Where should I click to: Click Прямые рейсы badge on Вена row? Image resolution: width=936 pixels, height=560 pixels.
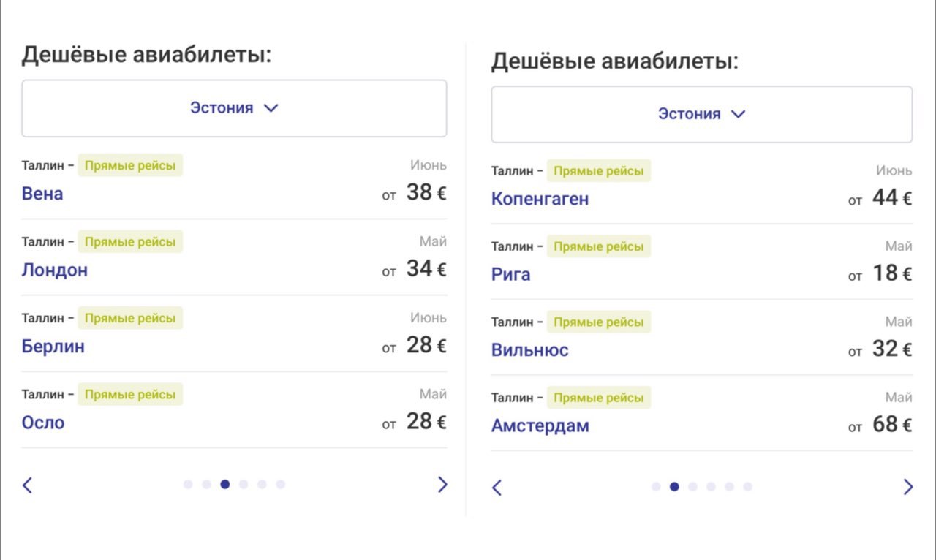[x=130, y=165]
